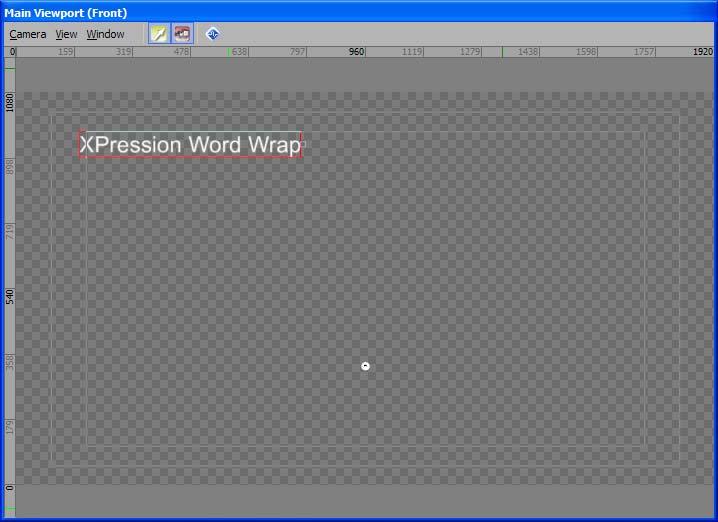Click the Main Viewport (Front) title bar
The width and height of the screenshot is (718, 522).
(x=359, y=13)
